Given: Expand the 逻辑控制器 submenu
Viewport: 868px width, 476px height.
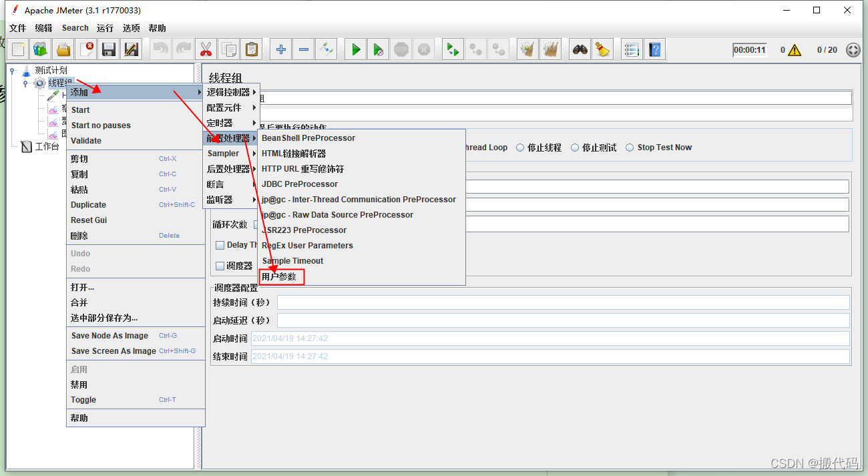Looking at the screenshot, I should tap(230, 92).
